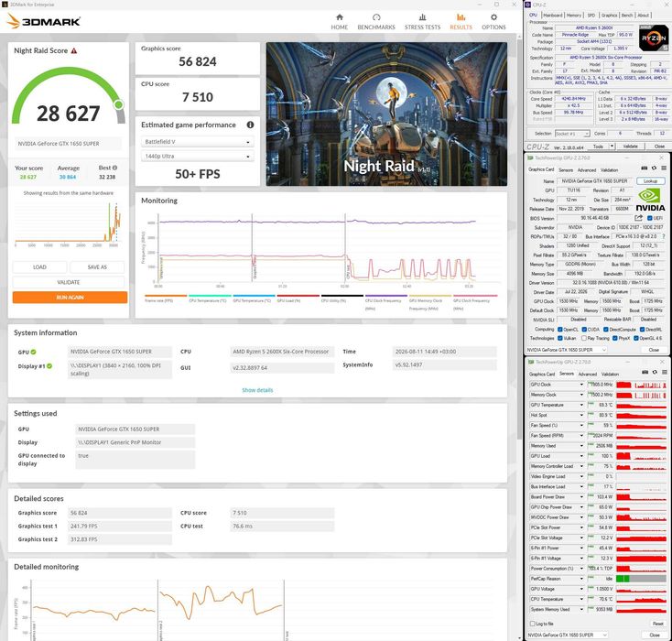Switch to the Bench tab in CPU-Z
672x641 pixels.
(627, 15)
